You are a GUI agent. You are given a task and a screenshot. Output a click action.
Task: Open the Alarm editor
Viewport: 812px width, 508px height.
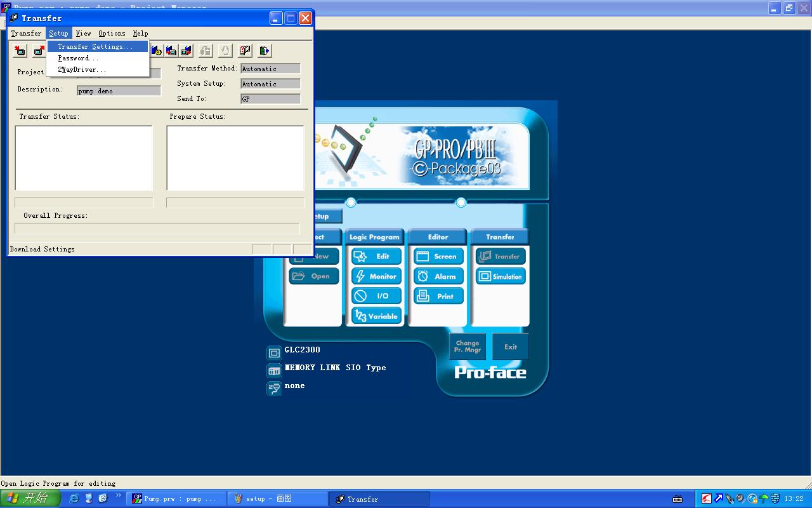pyautogui.click(x=438, y=276)
